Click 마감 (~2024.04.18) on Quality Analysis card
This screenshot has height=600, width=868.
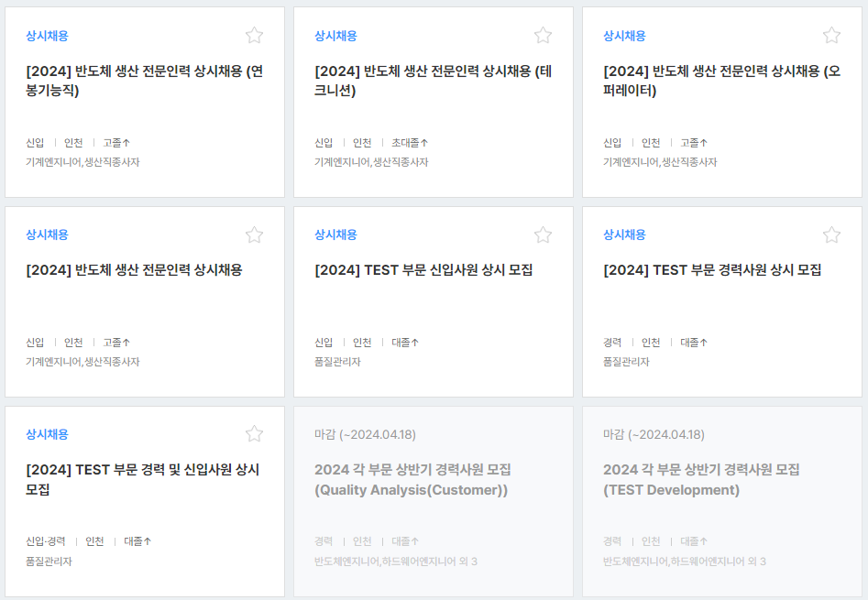pyautogui.click(x=366, y=434)
